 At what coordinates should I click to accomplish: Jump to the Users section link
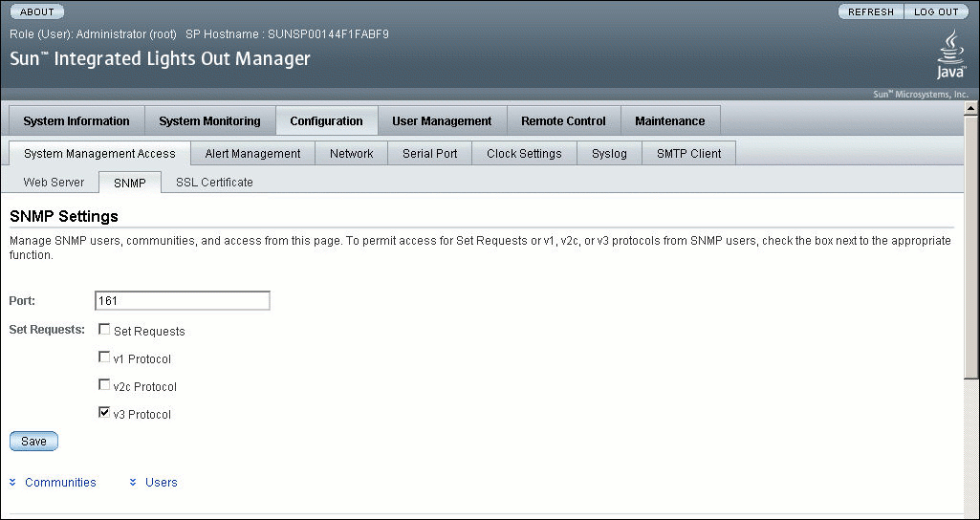pos(162,483)
